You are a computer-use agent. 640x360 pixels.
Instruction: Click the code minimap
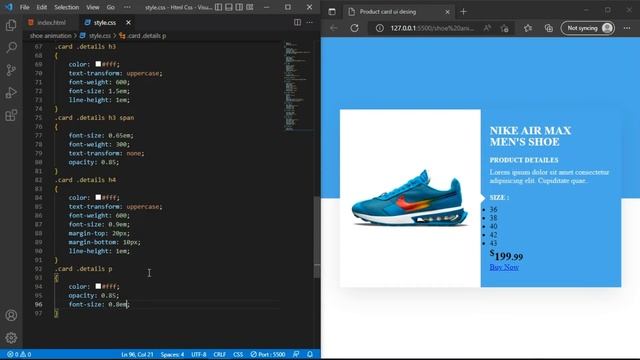(x=298, y=86)
